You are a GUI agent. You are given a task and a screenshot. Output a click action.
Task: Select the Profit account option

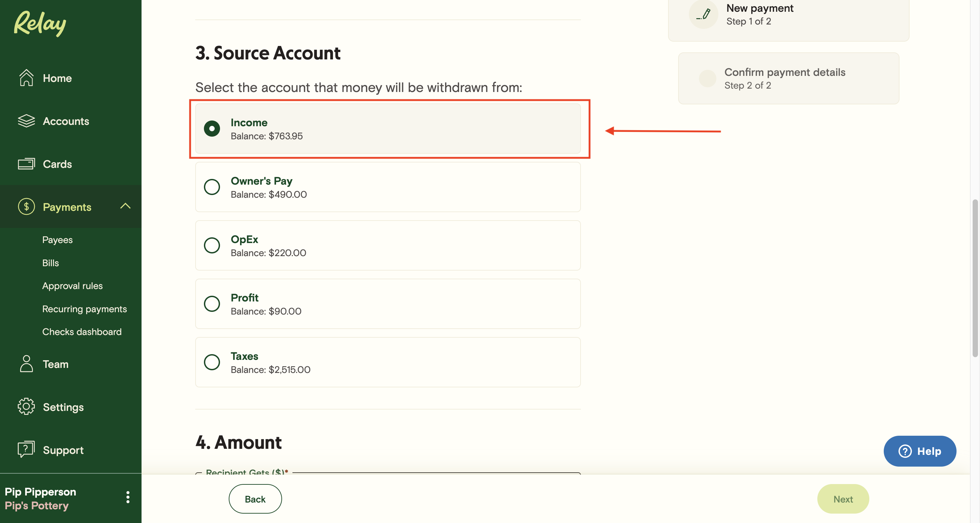coord(212,303)
